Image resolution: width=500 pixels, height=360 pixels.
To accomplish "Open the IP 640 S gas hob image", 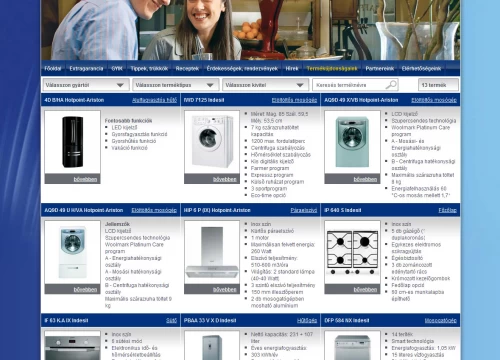I will [x=352, y=252].
